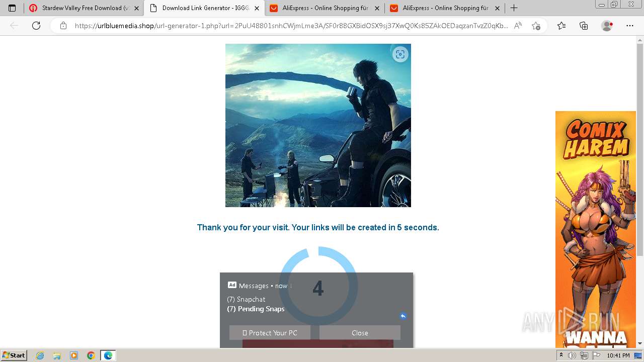Click the 10:41 PM clock
Image resolution: width=644 pixels, height=362 pixels.
pyautogui.click(x=618, y=355)
